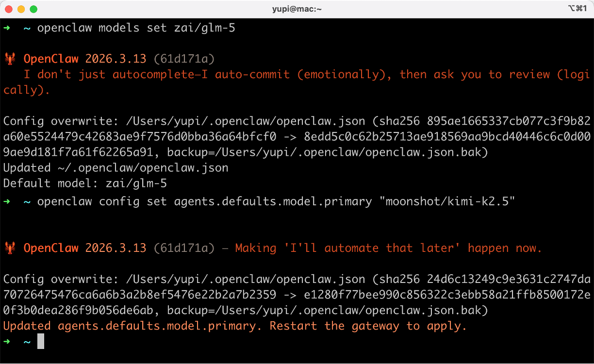594x364 pixels.
Task: Click the green prompt arrow on the empty last line
Action: 6,342
